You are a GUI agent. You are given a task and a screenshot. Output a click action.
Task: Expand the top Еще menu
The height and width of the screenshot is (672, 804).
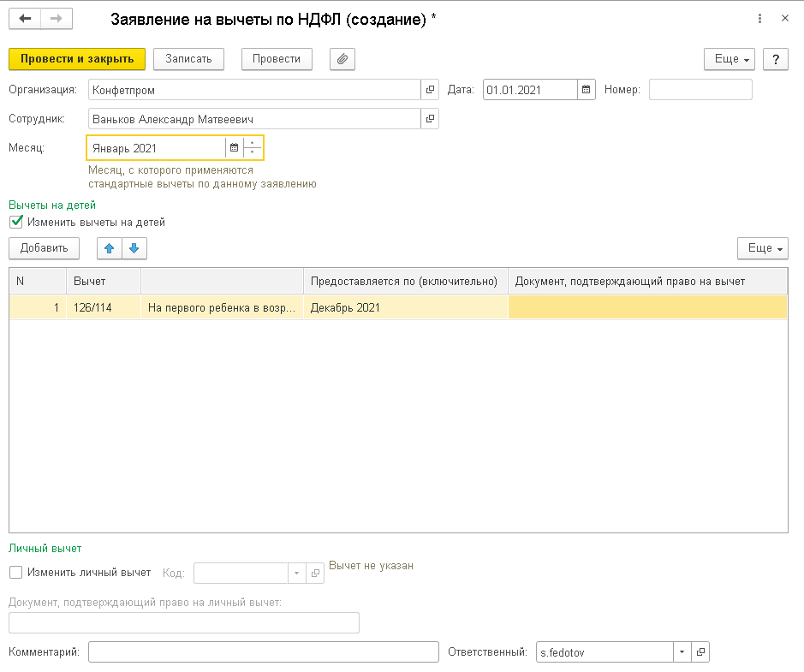(730, 59)
